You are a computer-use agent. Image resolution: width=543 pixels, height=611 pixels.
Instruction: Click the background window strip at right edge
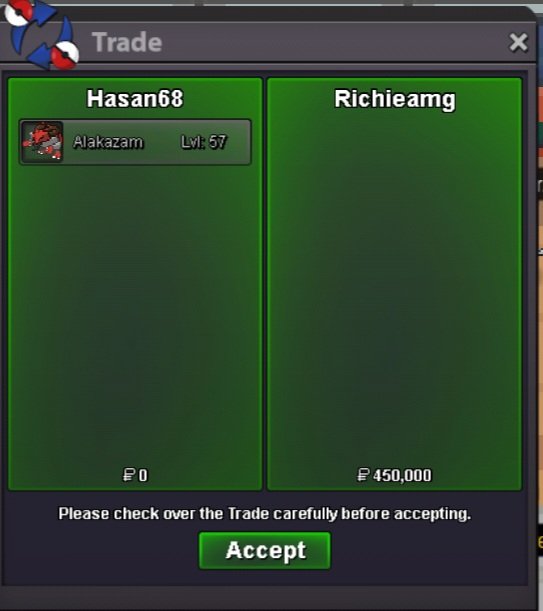click(540, 312)
